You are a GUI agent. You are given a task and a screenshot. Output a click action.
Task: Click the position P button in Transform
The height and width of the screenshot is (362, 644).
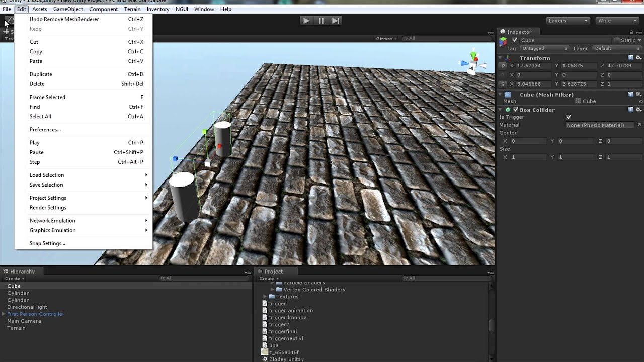(x=503, y=66)
